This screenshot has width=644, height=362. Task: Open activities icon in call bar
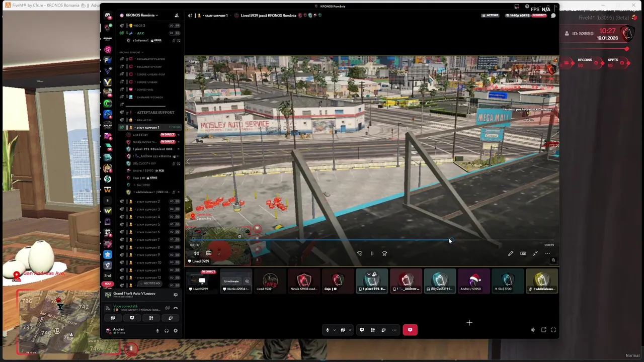click(x=373, y=330)
